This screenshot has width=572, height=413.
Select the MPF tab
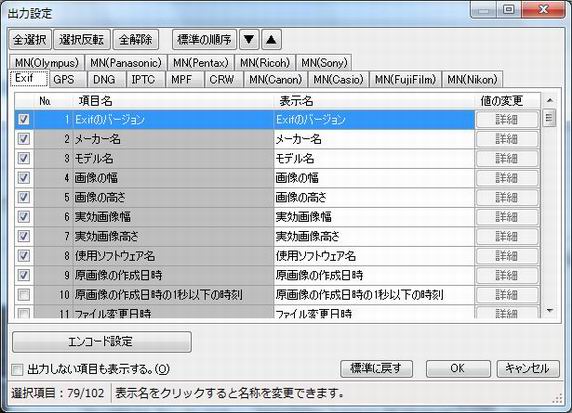point(184,80)
